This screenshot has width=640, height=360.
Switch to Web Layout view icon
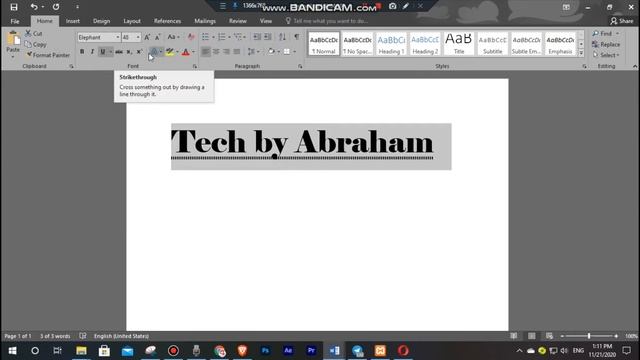point(549,336)
